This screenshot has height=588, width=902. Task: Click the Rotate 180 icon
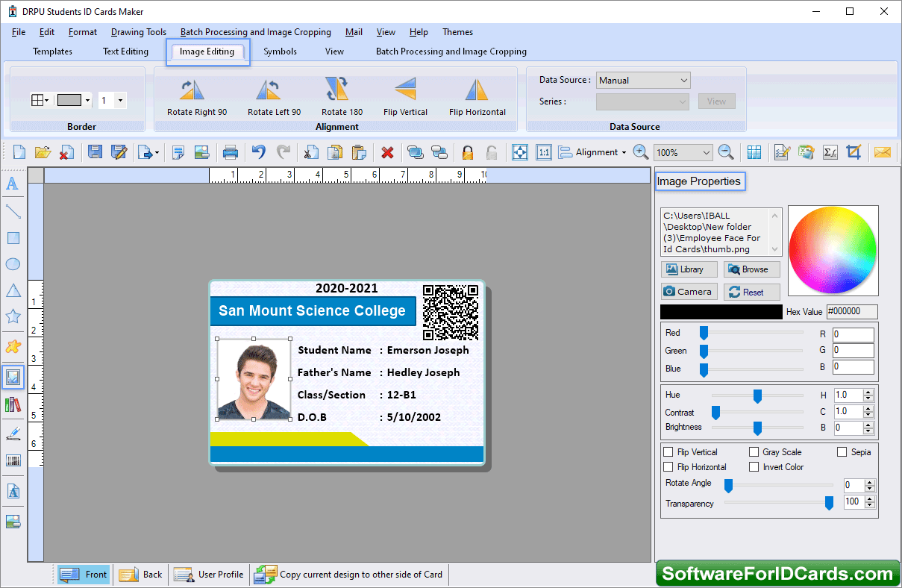pyautogui.click(x=337, y=90)
